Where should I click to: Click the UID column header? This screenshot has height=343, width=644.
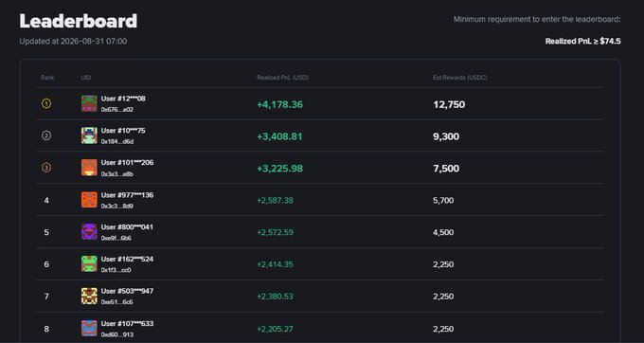pyautogui.click(x=86, y=78)
